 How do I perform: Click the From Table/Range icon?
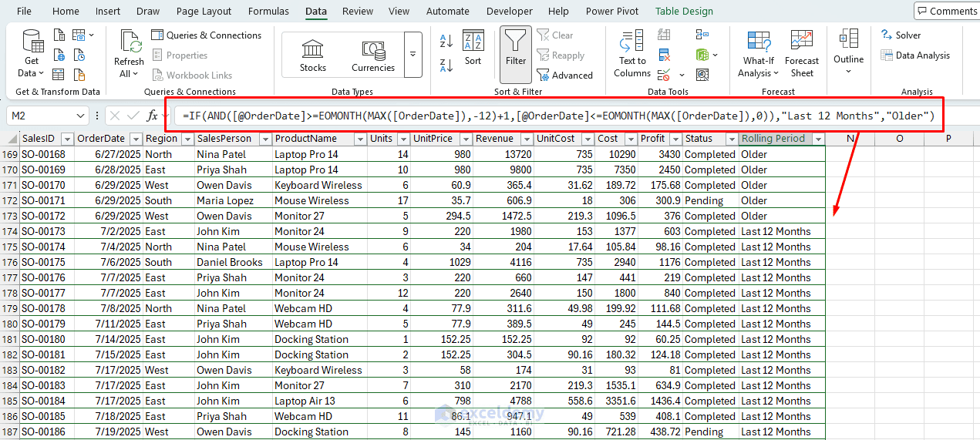(x=59, y=76)
